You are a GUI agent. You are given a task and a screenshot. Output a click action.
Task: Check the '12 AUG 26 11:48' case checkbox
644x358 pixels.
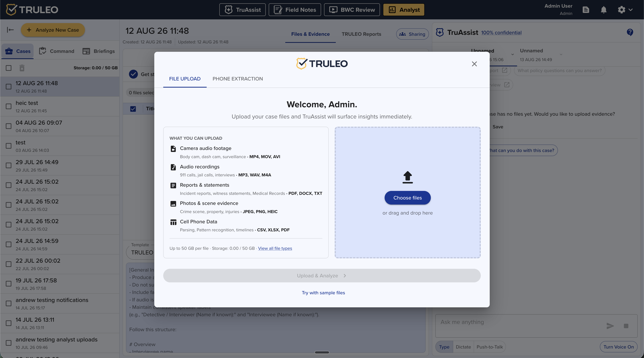(9, 86)
